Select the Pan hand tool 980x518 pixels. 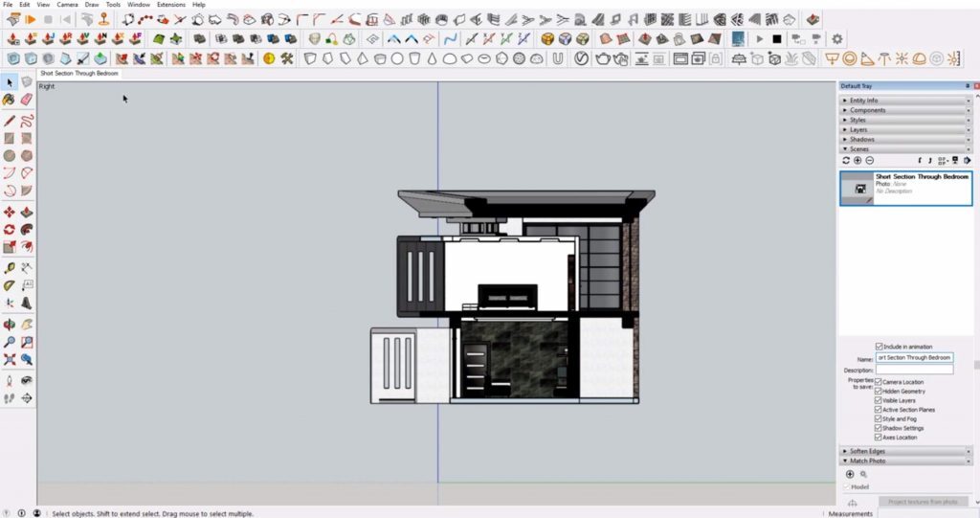(26, 324)
